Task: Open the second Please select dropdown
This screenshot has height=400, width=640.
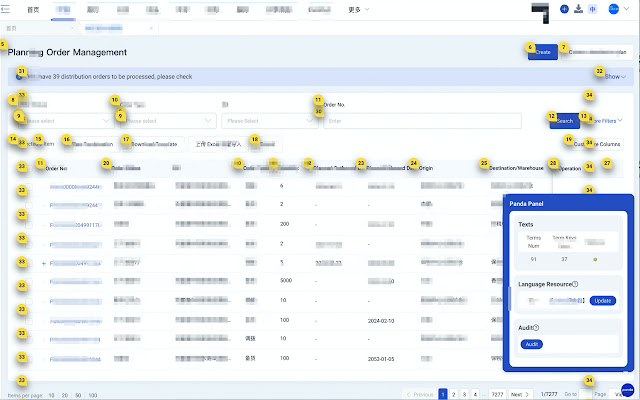Action: click(x=168, y=121)
